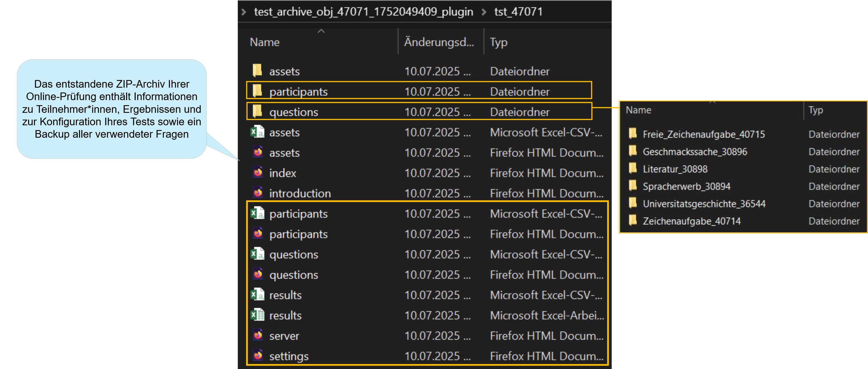
Task: Select the index file name
Action: [x=282, y=173]
